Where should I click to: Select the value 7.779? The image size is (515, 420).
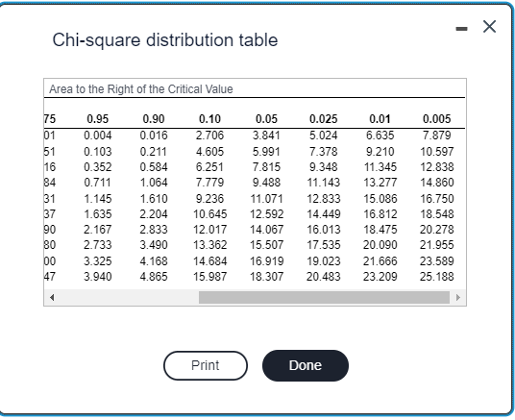[209, 183]
